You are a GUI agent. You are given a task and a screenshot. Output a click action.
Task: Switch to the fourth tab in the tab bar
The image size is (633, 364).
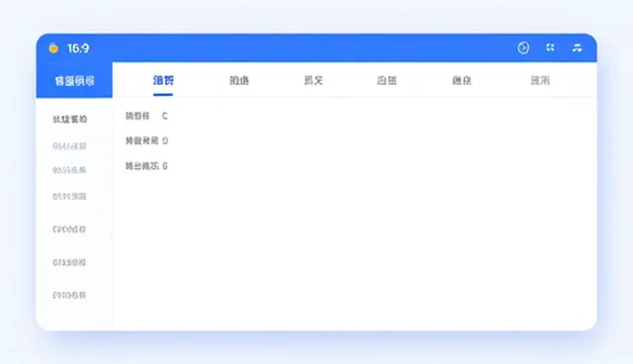[387, 80]
